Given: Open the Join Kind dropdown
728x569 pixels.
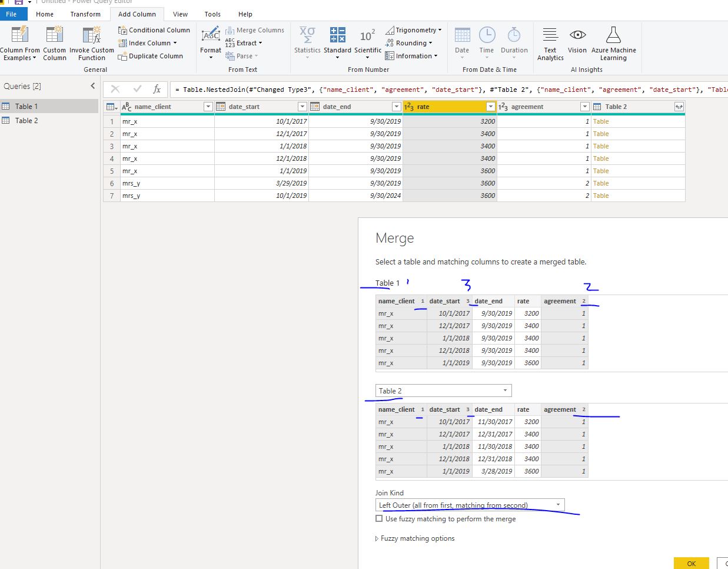Looking at the screenshot, I should tap(470, 505).
